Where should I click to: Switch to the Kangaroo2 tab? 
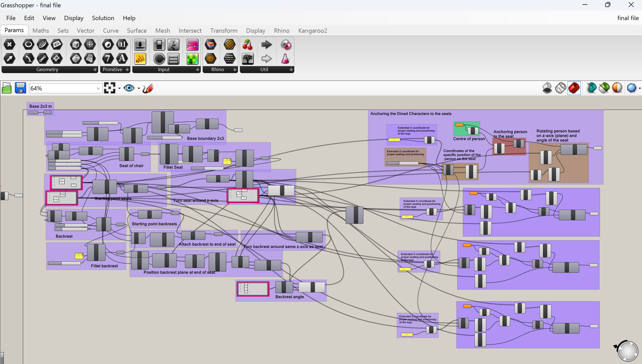click(x=313, y=31)
